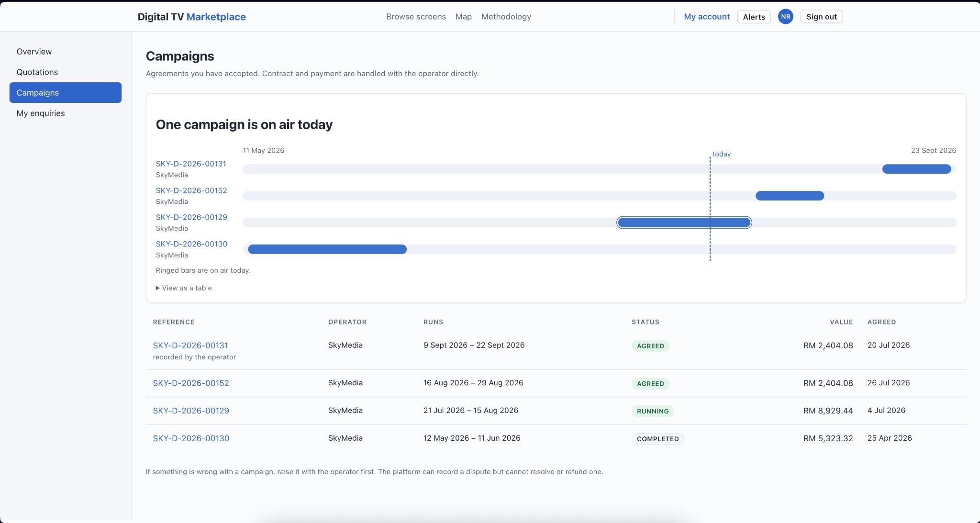Open the Methodology link
Viewport: 980px width, 523px height.
click(x=506, y=17)
